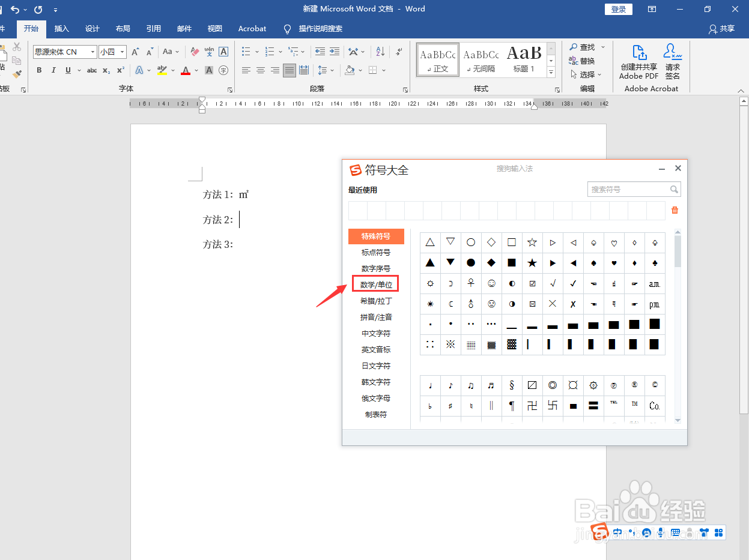This screenshot has height=560, width=749.
Task: Switch to the 设计 tab
Action: pos(92,29)
